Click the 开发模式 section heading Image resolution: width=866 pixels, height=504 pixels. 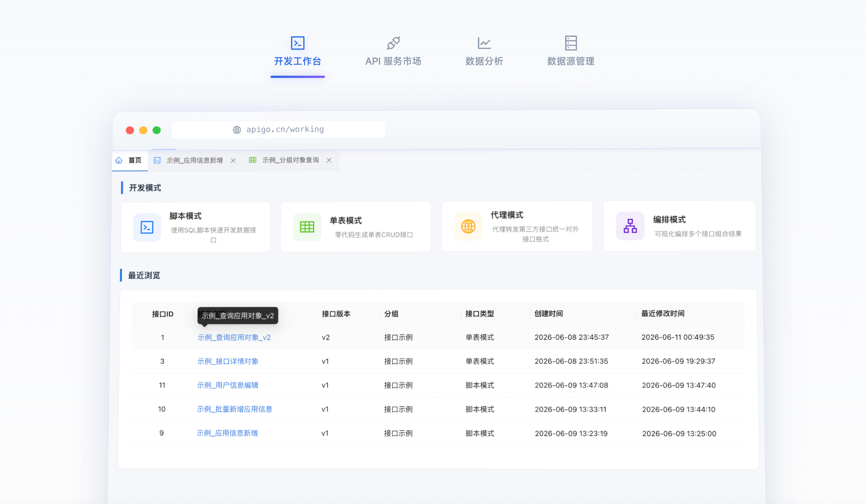(x=145, y=188)
